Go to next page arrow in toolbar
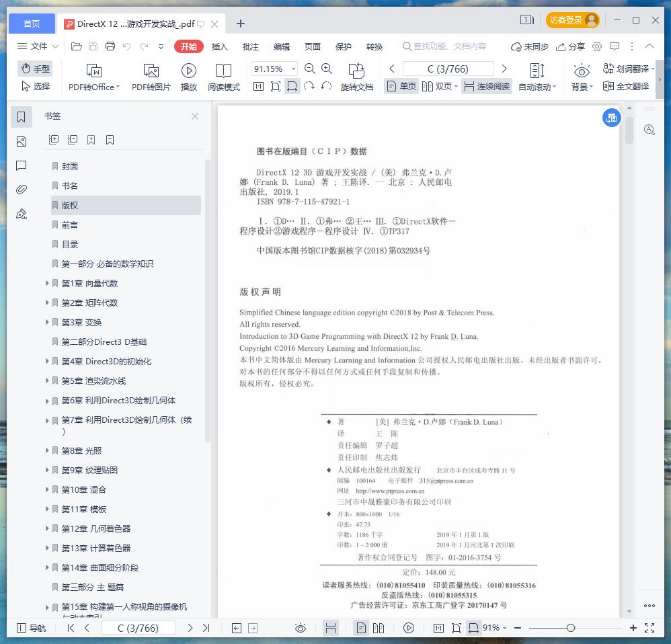This screenshot has width=671, height=644. click(x=504, y=69)
